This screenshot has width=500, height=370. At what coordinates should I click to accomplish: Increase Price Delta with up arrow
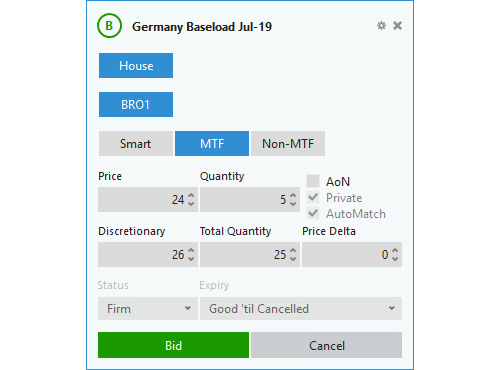click(x=395, y=251)
